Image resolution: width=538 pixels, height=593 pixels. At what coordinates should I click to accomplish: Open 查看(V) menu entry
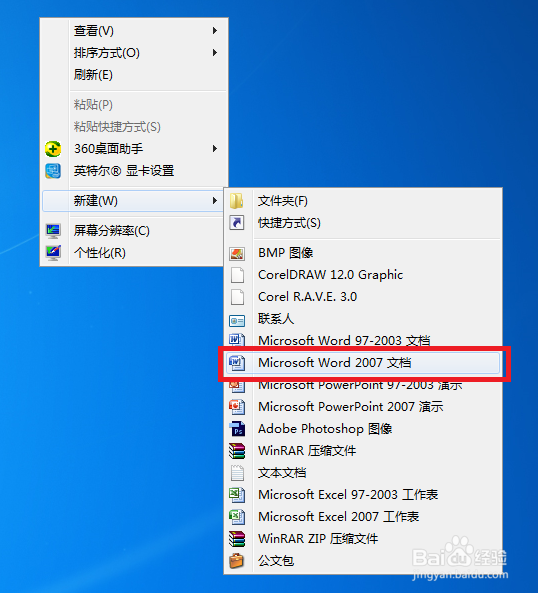tap(134, 31)
